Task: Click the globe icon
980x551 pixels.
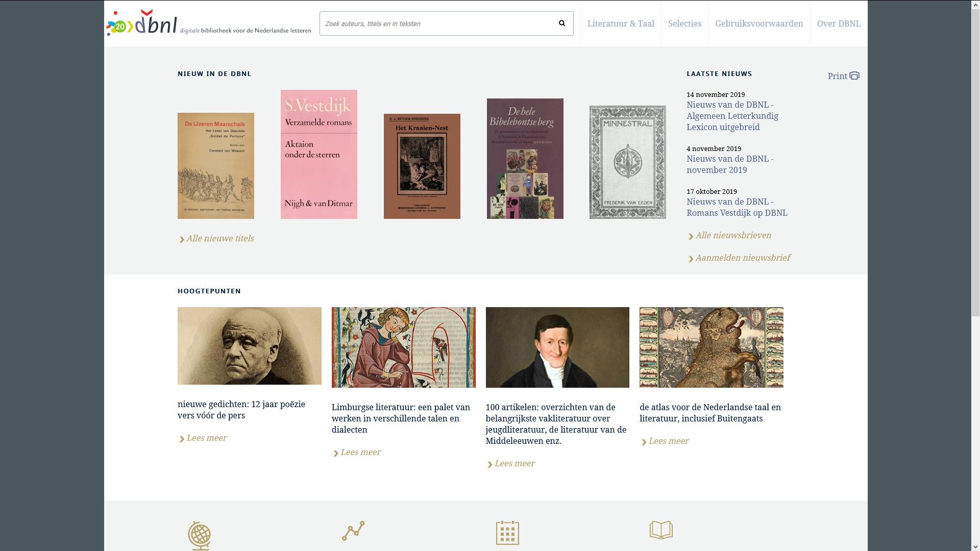Action: pyautogui.click(x=199, y=535)
